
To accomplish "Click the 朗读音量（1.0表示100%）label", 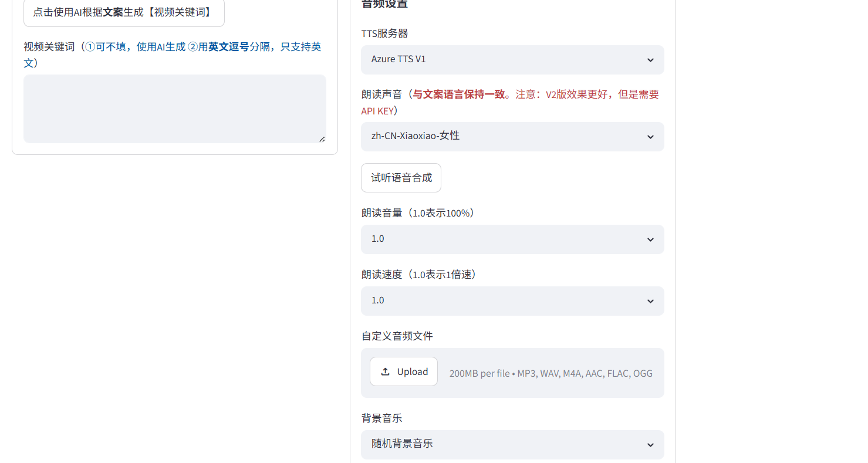I will [418, 212].
